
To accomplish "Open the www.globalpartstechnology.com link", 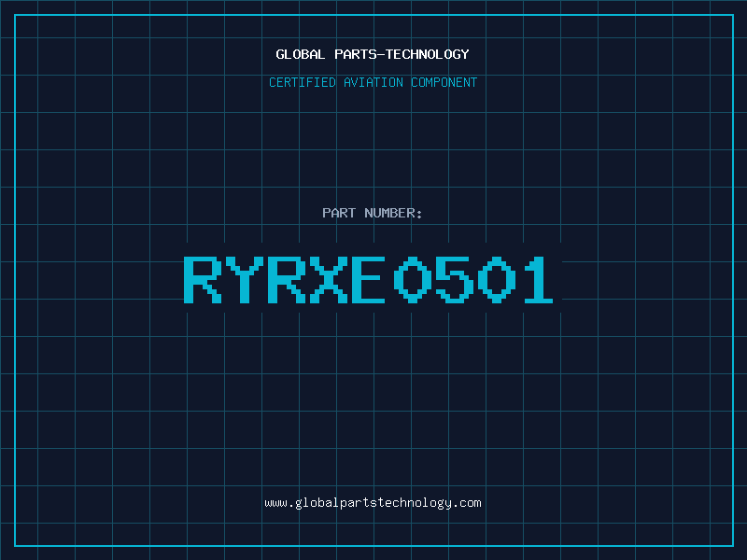I will click(x=373, y=503).
